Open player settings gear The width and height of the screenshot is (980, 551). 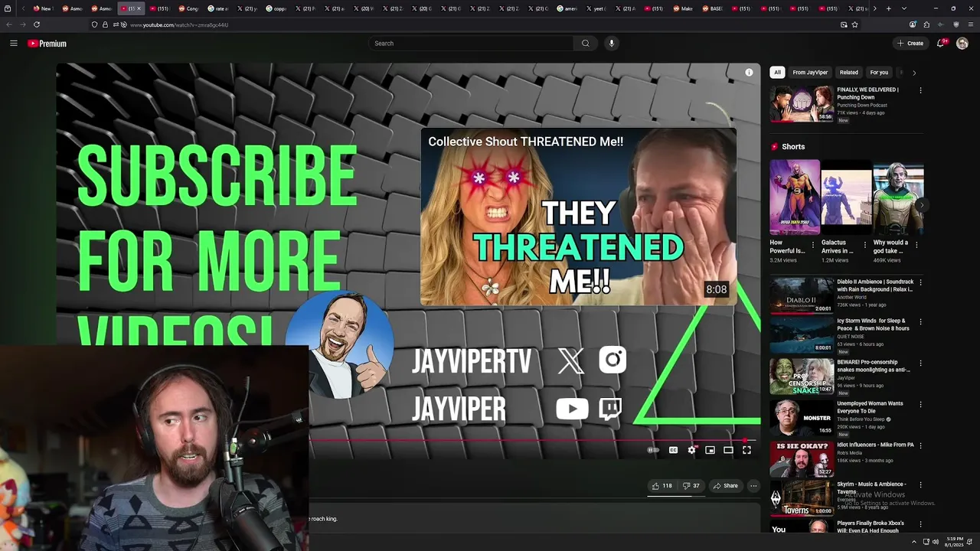(691, 450)
